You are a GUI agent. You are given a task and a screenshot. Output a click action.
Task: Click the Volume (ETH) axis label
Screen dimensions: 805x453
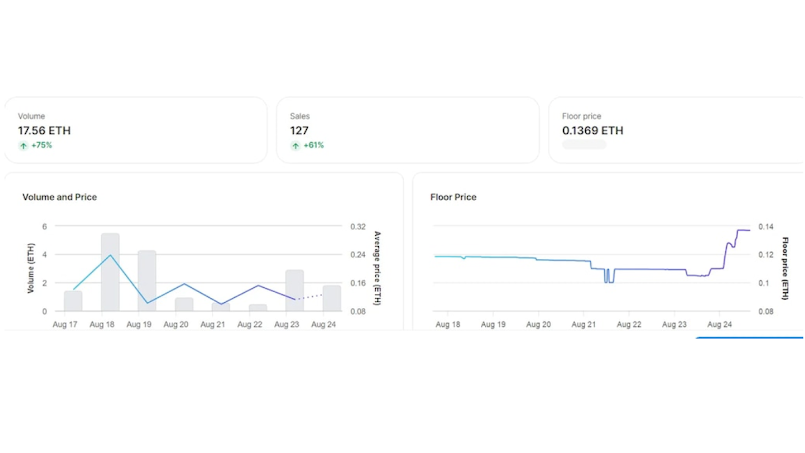[31, 268]
